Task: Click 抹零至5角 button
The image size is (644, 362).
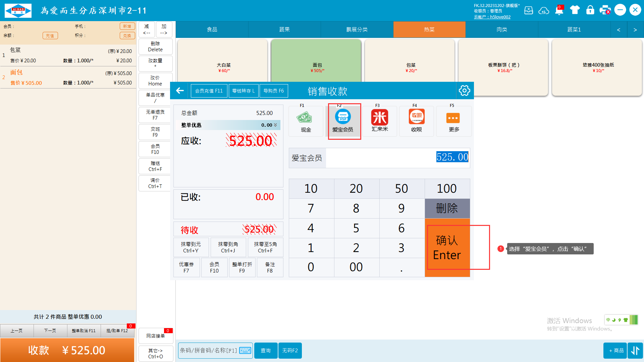Action: [265, 247]
